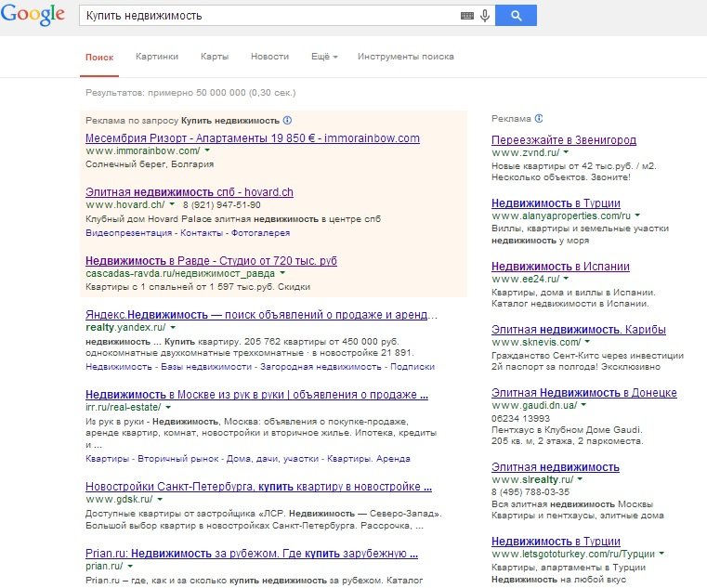Click the info icon next to left ads header
This screenshot has width=707, height=588.
tap(287, 121)
